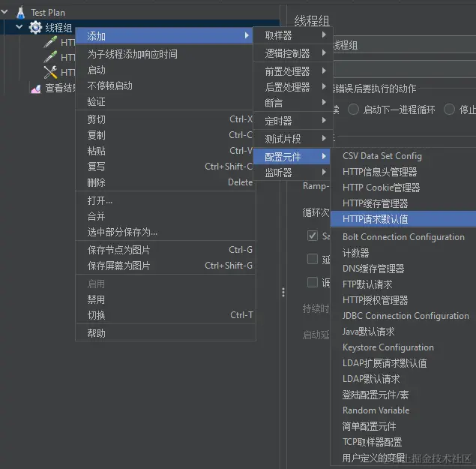This screenshot has width=476, height=469.
Task: Expand the 定时器 submenu
Action: pyautogui.click(x=293, y=121)
